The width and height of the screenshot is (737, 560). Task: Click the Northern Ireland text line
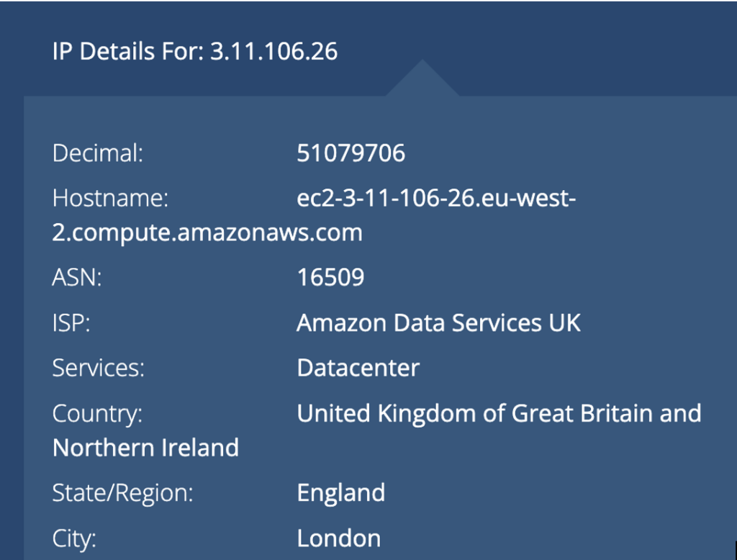click(x=145, y=448)
